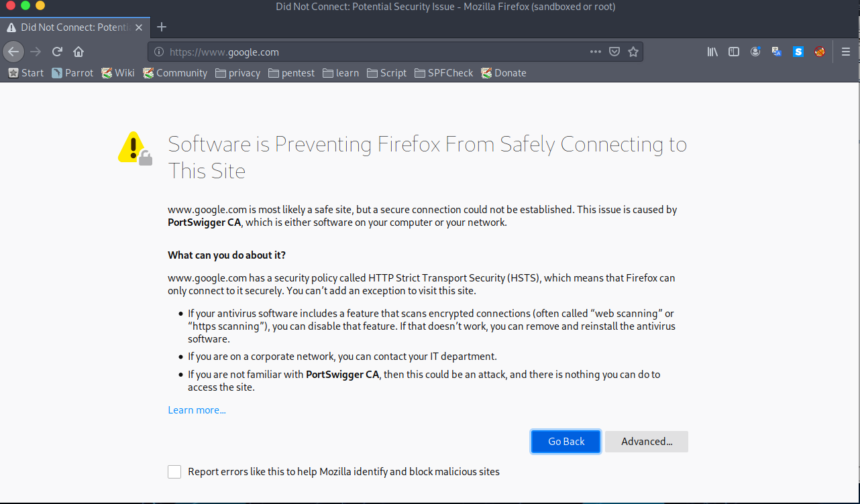Viewport: 860px width, 504px height.
Task: Click the error page title heading
Action: tap(427, 157)
